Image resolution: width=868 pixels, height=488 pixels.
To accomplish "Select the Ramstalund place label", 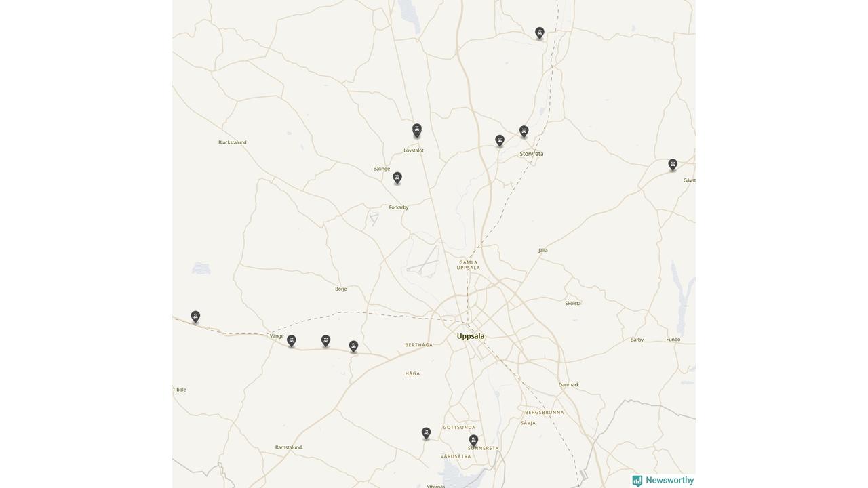I will click(288, 447).
